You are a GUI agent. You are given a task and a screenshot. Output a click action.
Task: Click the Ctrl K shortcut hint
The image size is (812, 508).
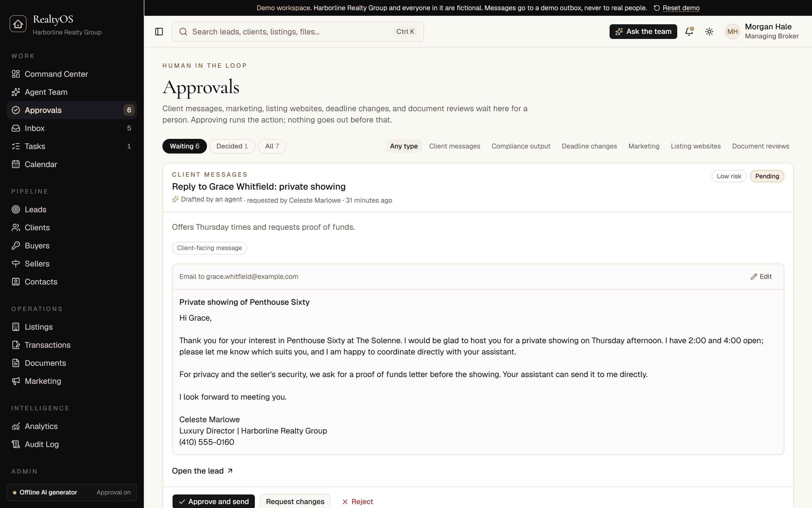405,32
